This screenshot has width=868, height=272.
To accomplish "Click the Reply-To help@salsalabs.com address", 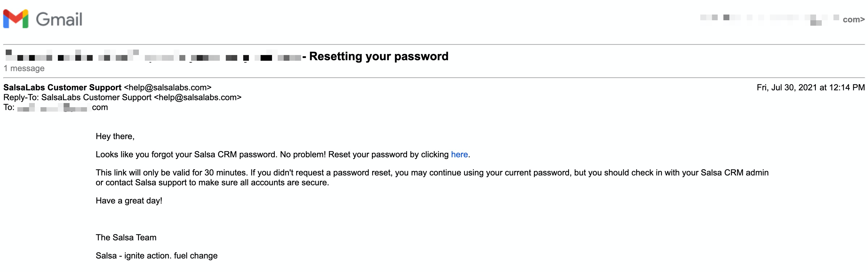I will point(198,97).
